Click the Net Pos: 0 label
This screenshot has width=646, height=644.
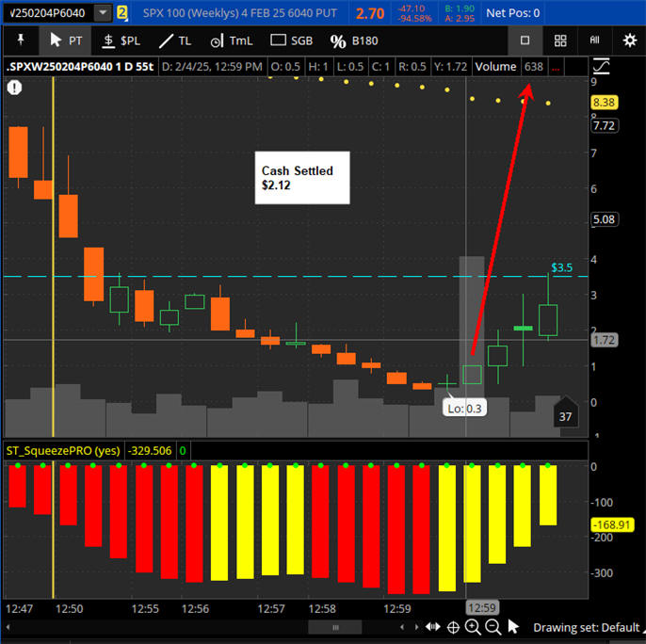point(512,13)
